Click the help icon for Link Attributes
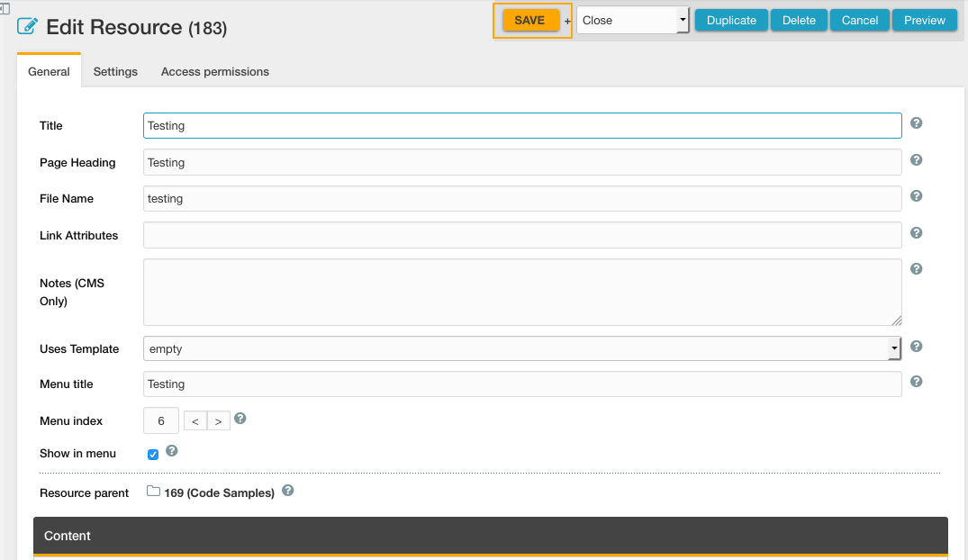The image size is (968, 560). [x=916, y=233]
